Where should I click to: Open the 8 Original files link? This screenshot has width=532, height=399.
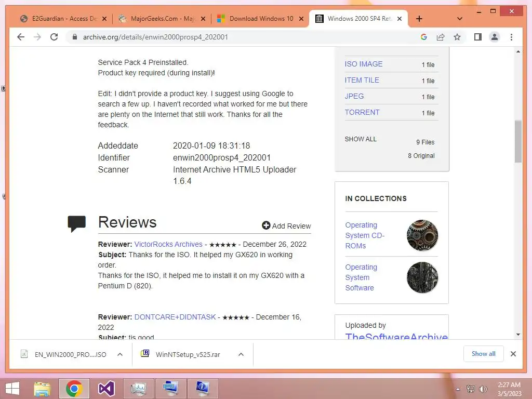[421, 156]
